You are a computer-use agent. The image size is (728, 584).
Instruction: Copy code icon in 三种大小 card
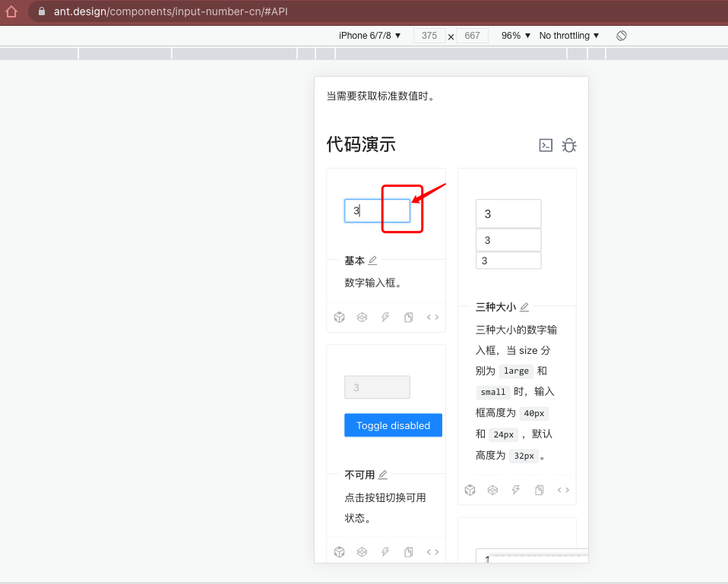click(x=539, y=490)
